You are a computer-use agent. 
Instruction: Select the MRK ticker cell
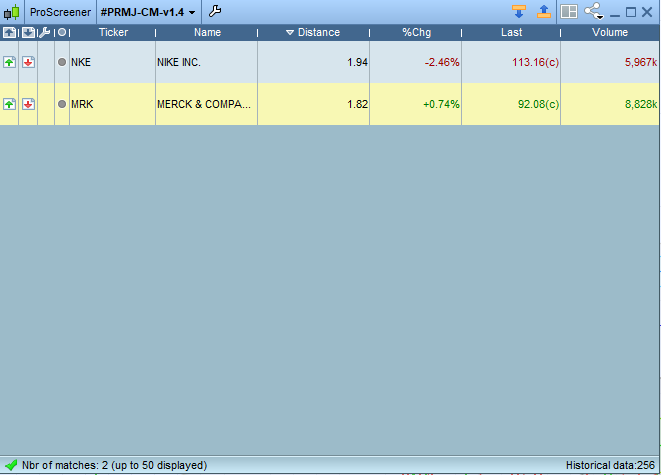tap(112, 104)
